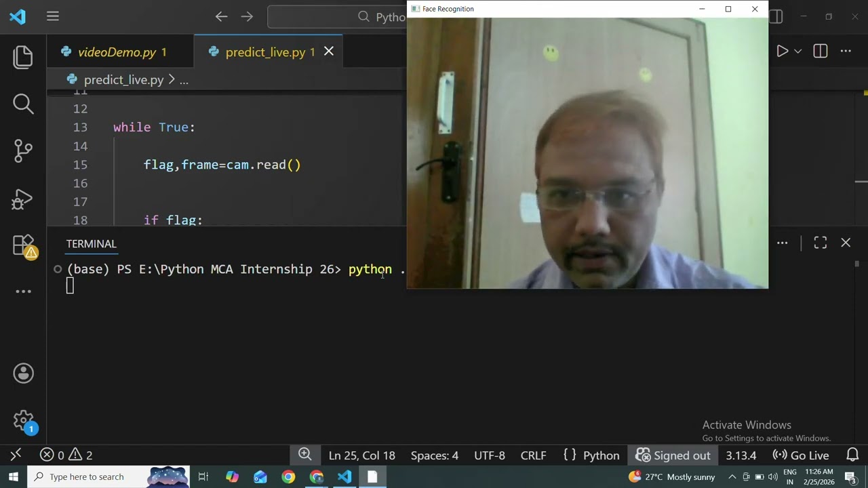Close the predict_live.py tab
Image resolution: width=868 pixels, height=488 pixels.
click(x=329, y=52)
